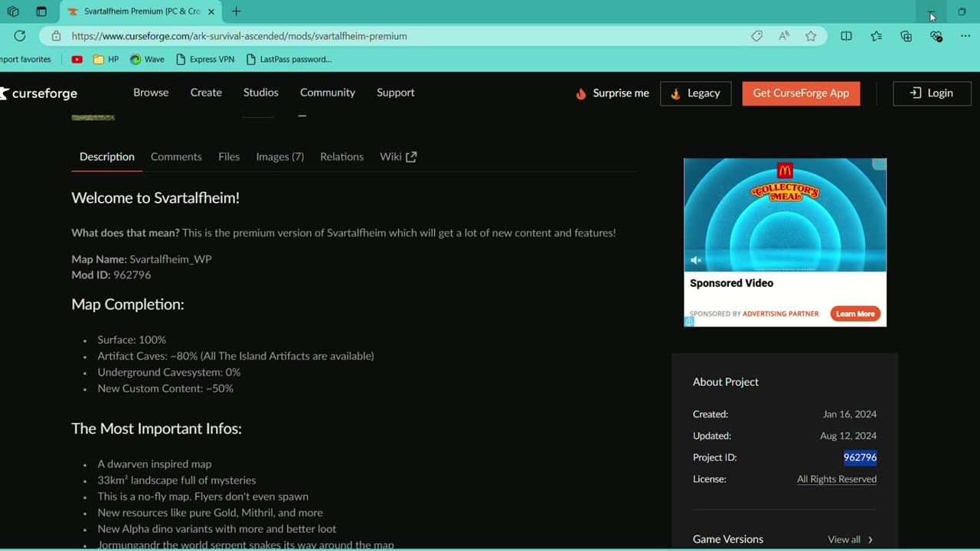
Task: Open the Support menu
Action: (396, 93)
